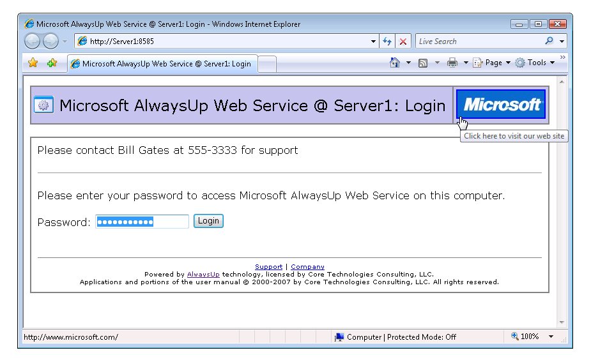This screenshot has width=591, height=364.
Task: Open Favorites Center star icon
Action: click(33, 63)
